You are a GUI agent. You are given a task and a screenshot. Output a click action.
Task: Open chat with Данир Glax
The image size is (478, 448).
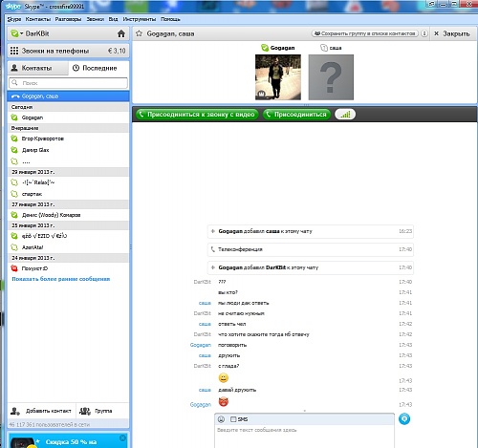click(68, 150)
